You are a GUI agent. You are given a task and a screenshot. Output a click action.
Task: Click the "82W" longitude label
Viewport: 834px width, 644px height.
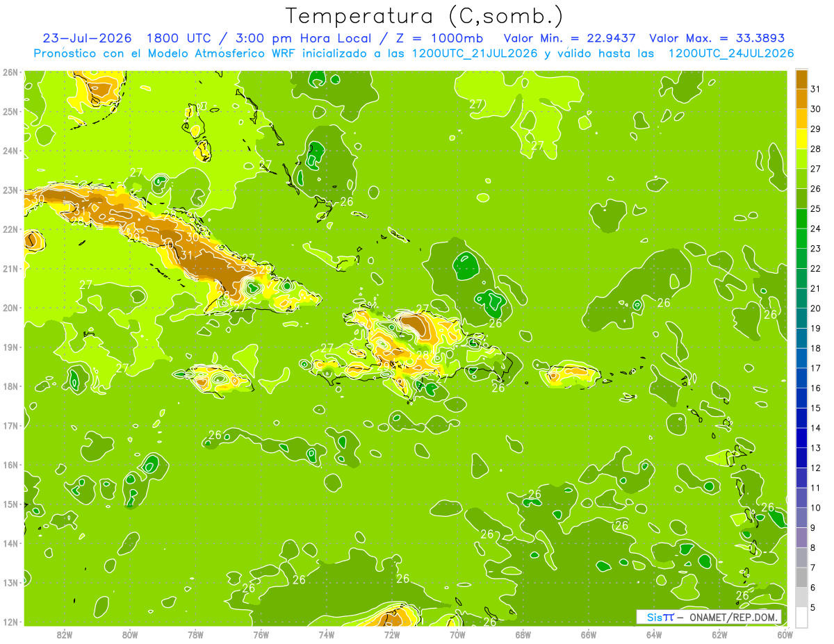[65, 634]
